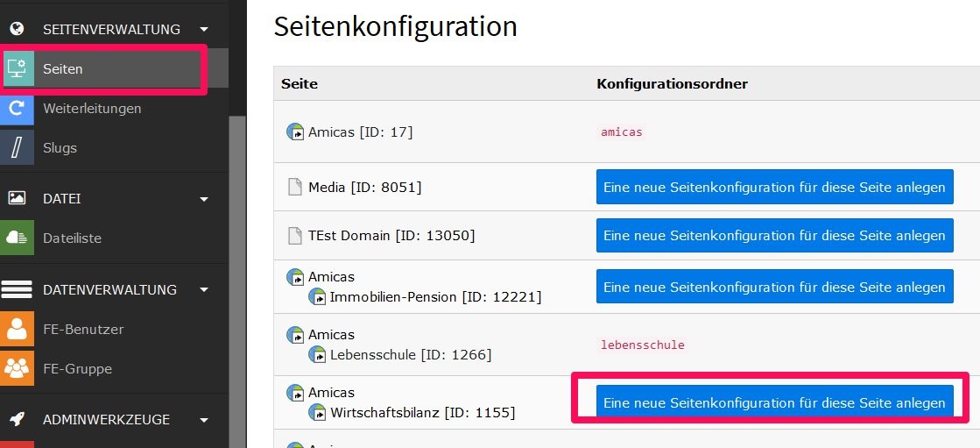This screenshot has width=980, height=448.
Task: Collapse the DATEI section arrow
Action: (x=204, y=199)
